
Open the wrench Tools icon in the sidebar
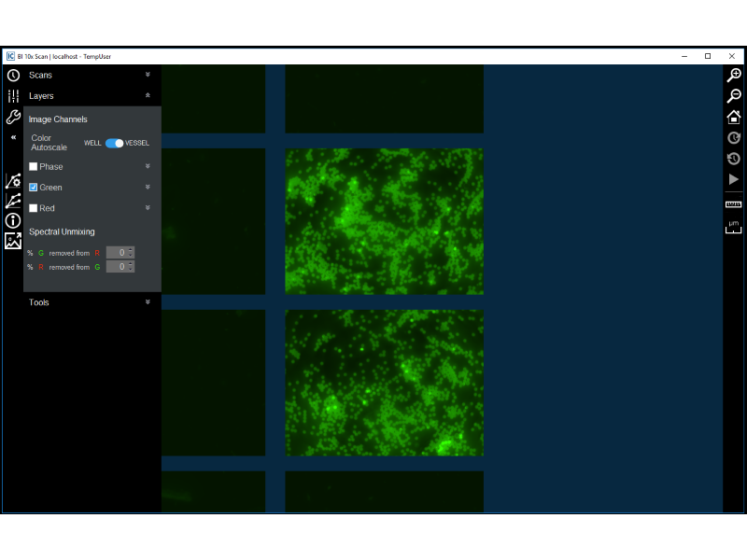(13, 117)
